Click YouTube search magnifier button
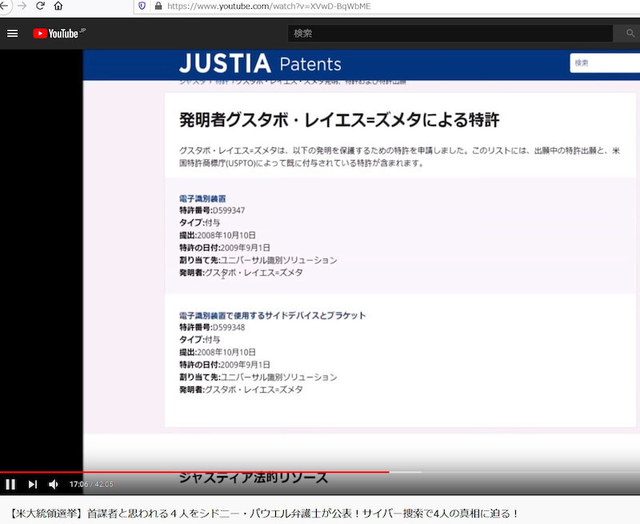 630,33
